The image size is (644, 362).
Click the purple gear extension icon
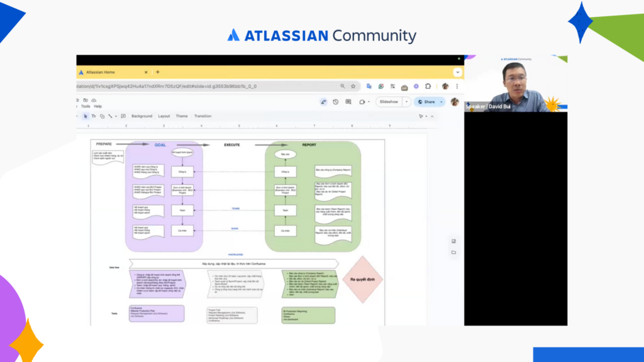pyautogui.click(x=416, y=86)
